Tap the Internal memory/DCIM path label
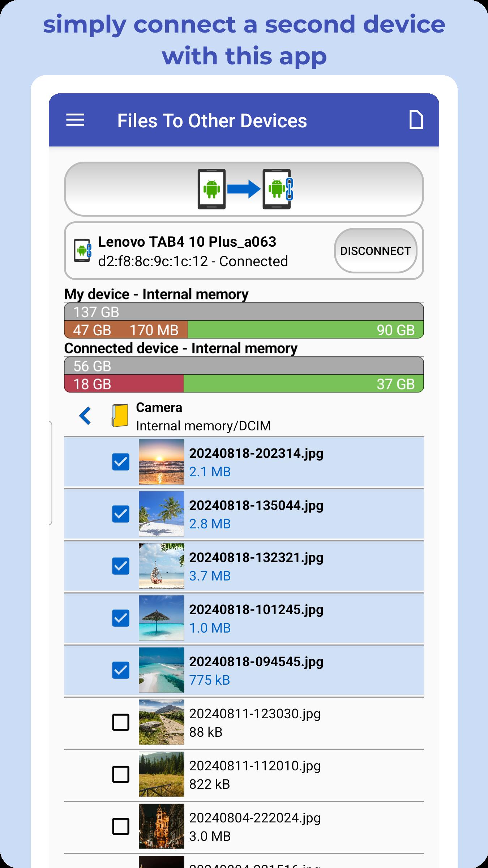The width and height of the screenshot is (488, 868). (203, 426)
